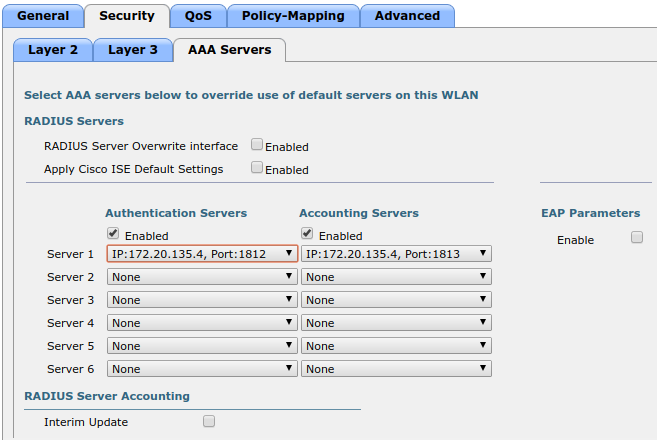Expand Server 3 accounting server dropdown
The height and width of the screenshot is (440, 657).
[396, 300]
